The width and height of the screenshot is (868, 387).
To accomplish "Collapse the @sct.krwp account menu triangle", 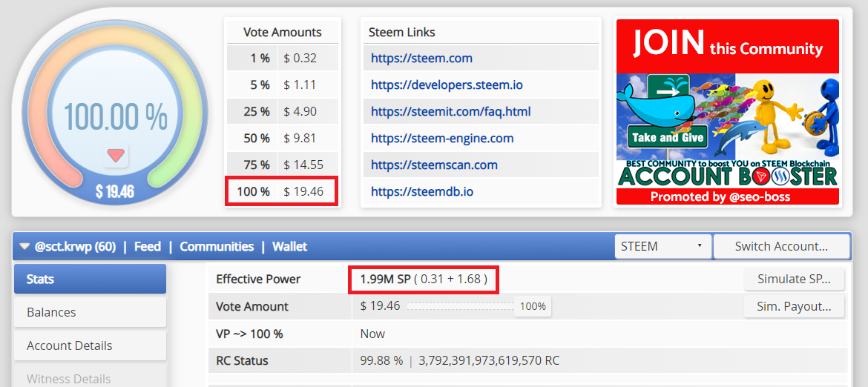I will pos(24,247).
